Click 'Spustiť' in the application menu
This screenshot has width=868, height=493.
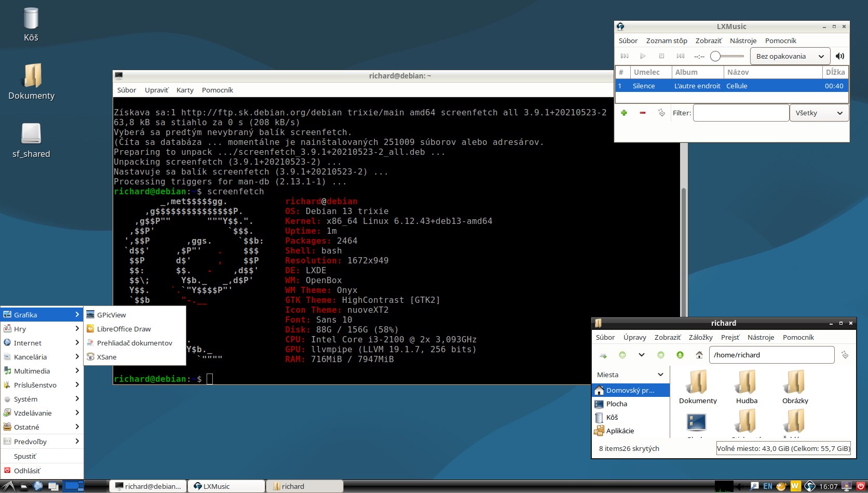coord(25,456)
